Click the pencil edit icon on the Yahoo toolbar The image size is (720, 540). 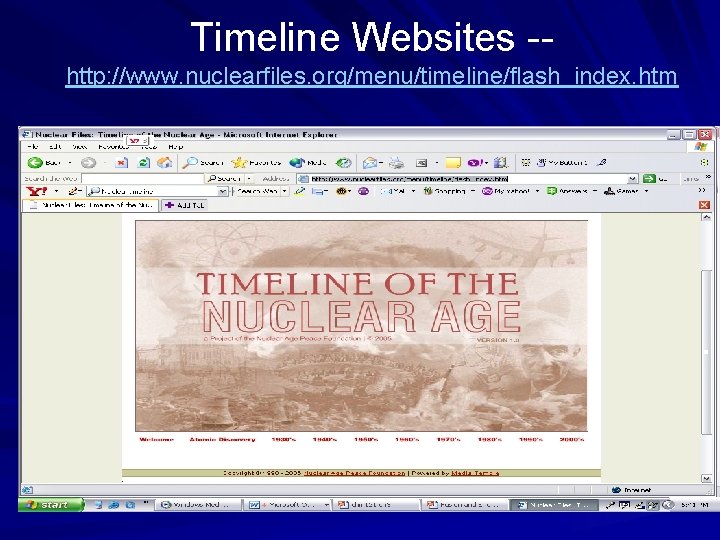(x=73, y=191)
